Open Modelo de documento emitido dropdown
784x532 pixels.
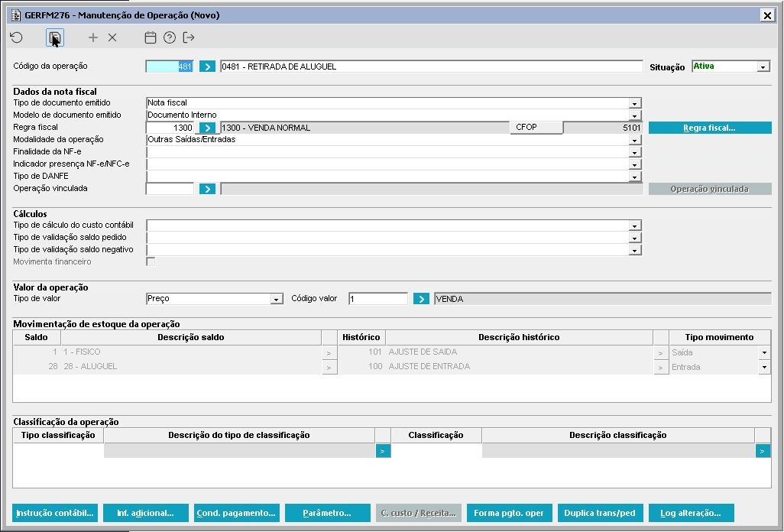(634, 115)
